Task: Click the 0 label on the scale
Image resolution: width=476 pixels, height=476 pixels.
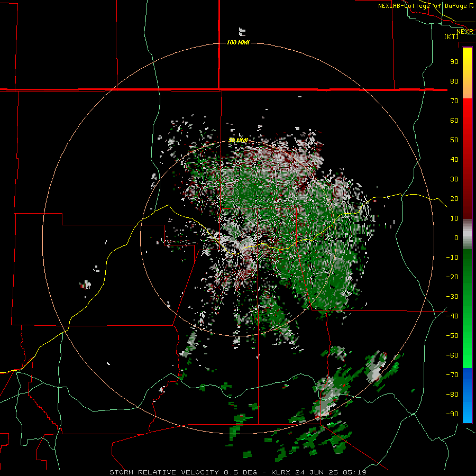Action: click(x=456, y=237)
